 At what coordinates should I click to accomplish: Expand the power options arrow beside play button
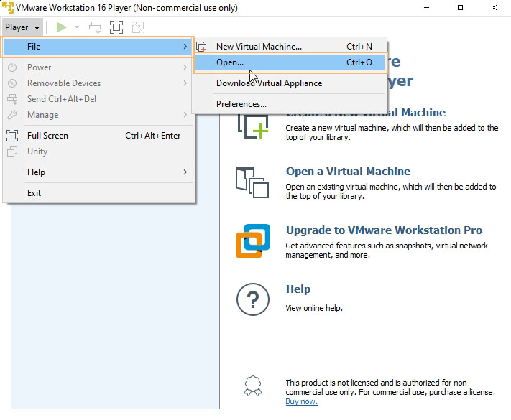click(77, 27)
